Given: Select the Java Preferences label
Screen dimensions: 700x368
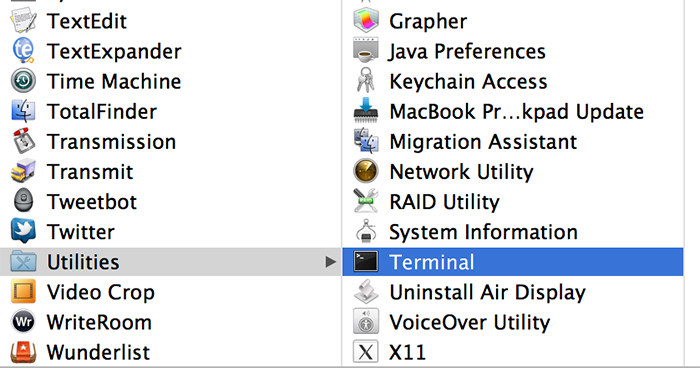Looking at the screenshot, I should coord(467,51).
